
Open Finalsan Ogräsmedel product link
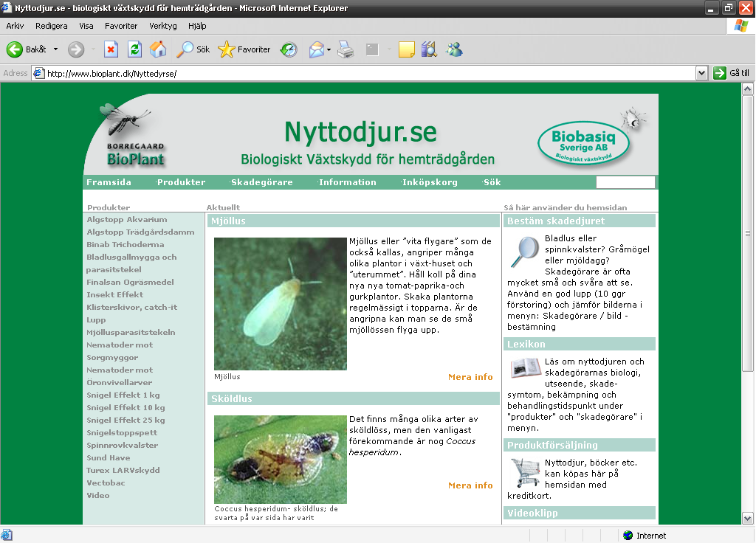point(130,282)
